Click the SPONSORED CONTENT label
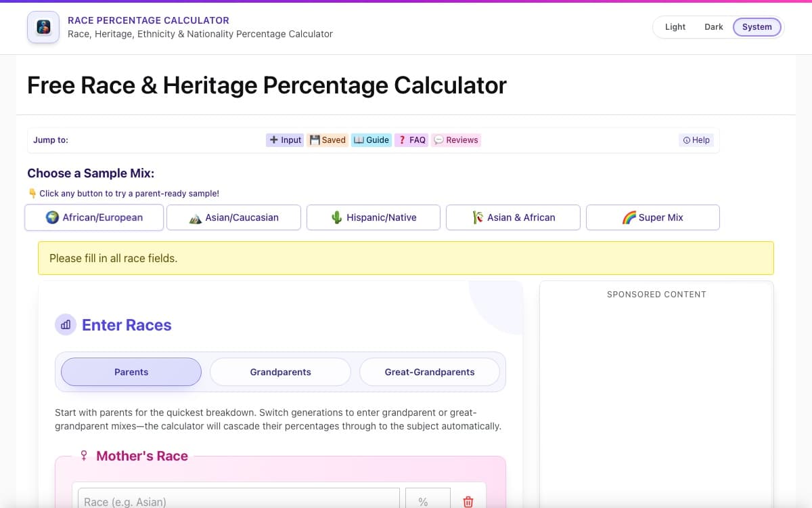This screenshot has height=508, width=812. coord(656,295)
